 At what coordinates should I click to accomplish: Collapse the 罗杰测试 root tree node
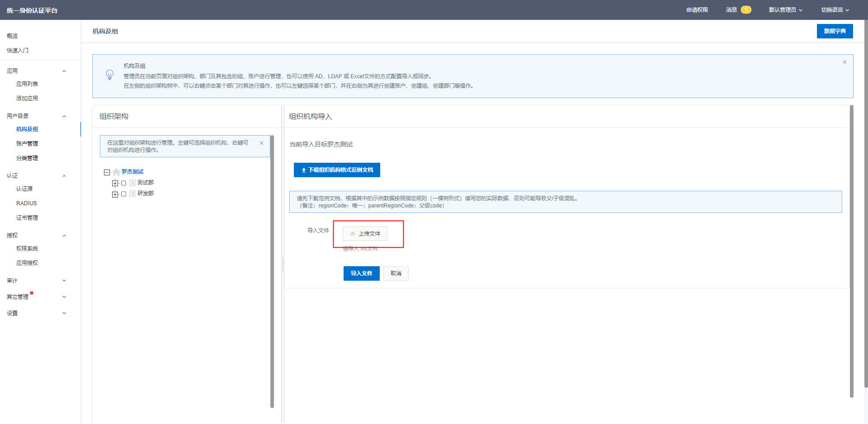pyautogui.click(x=107, y=172)
